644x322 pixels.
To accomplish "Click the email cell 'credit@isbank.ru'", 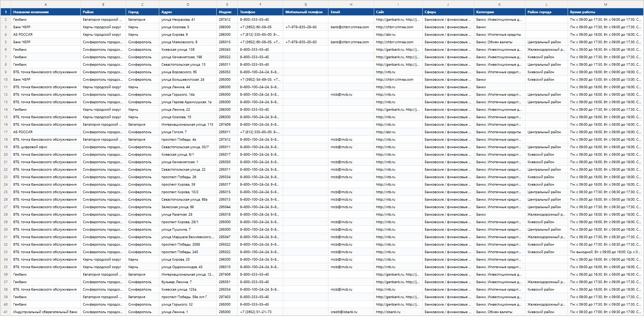I will [351, 312].
